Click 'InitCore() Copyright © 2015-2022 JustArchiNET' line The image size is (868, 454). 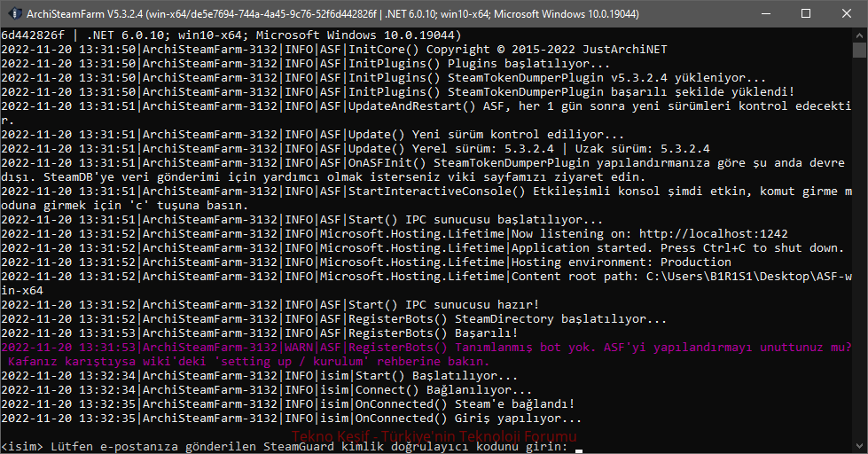[334, 50]
